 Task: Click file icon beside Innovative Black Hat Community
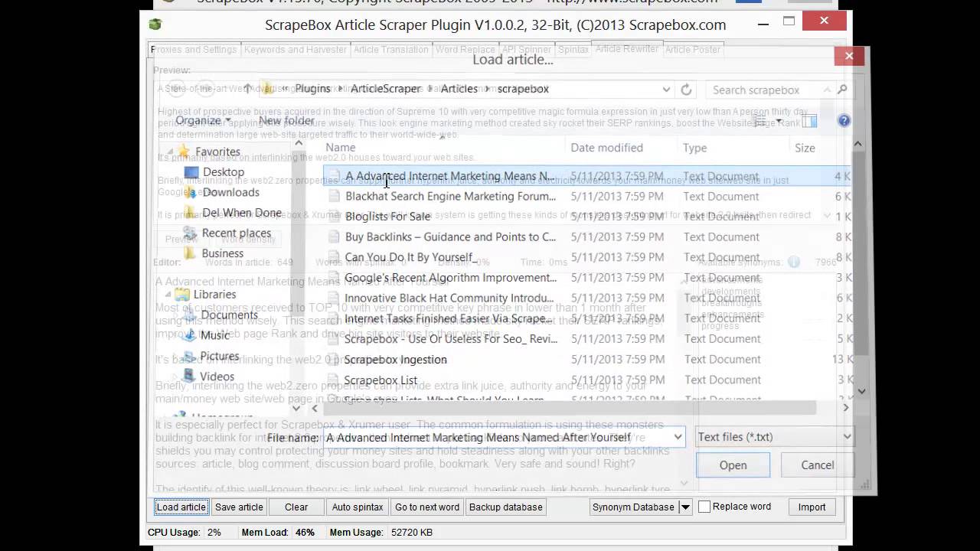coord(333,298)
